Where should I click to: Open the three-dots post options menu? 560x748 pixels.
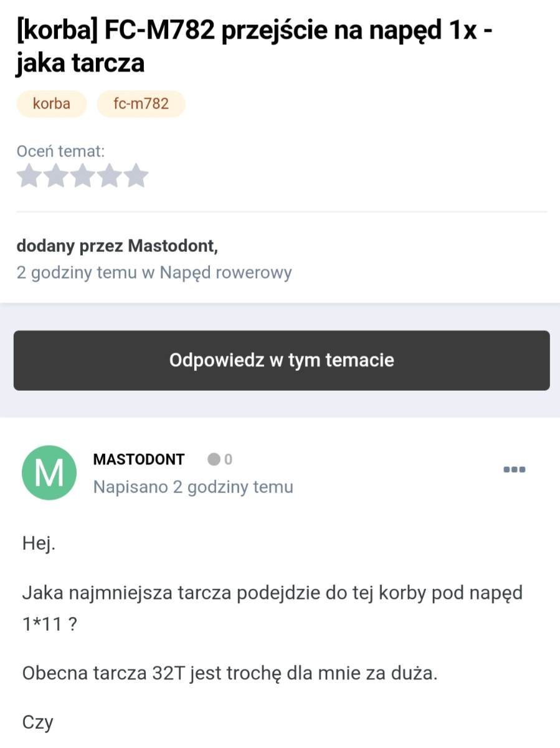click(515, 469)
